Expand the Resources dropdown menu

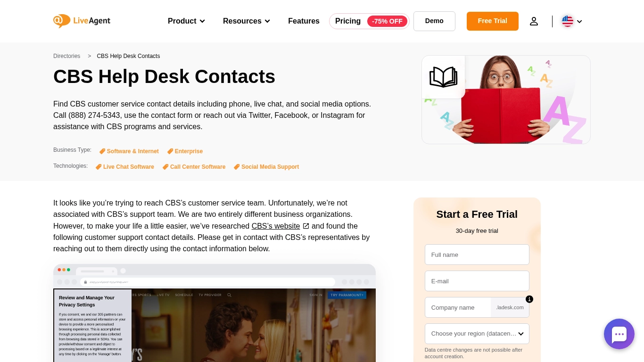(x=247, y=21)
